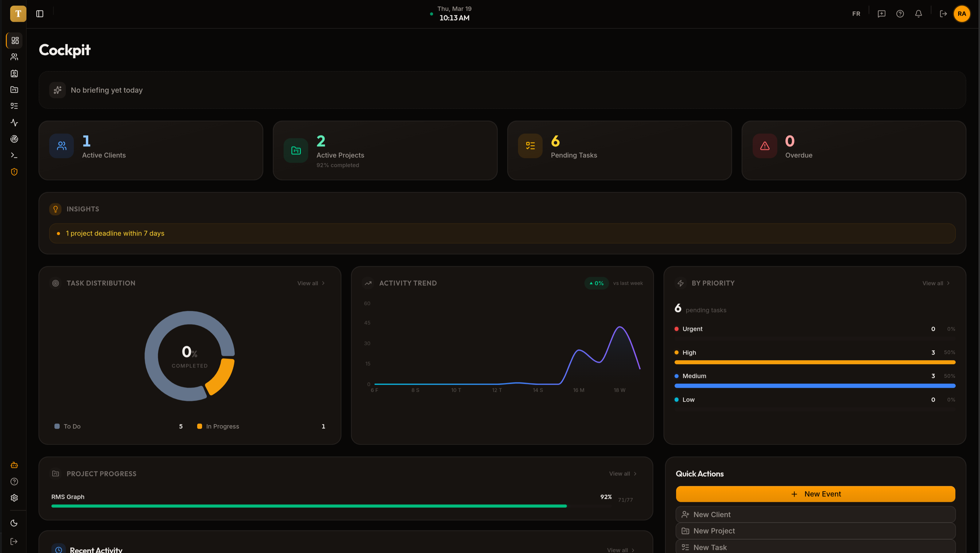This screenshot has width=980, height=553.
Task: Click the RA user avatar
Action: (961, 14)
